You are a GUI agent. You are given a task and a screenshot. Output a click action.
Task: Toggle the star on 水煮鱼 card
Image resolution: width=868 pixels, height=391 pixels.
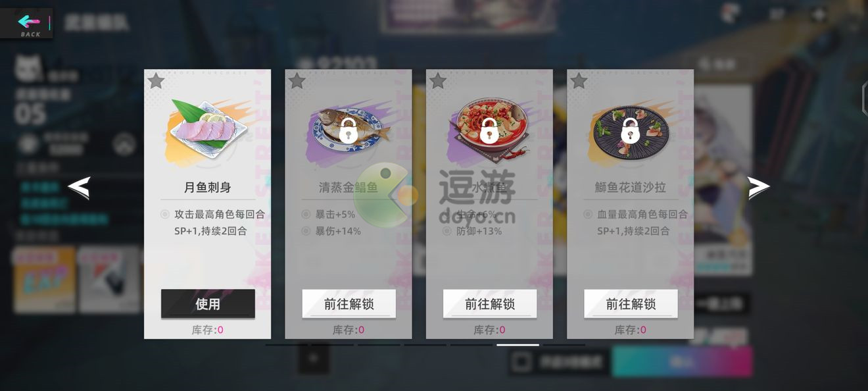click(x=438, y=81)
